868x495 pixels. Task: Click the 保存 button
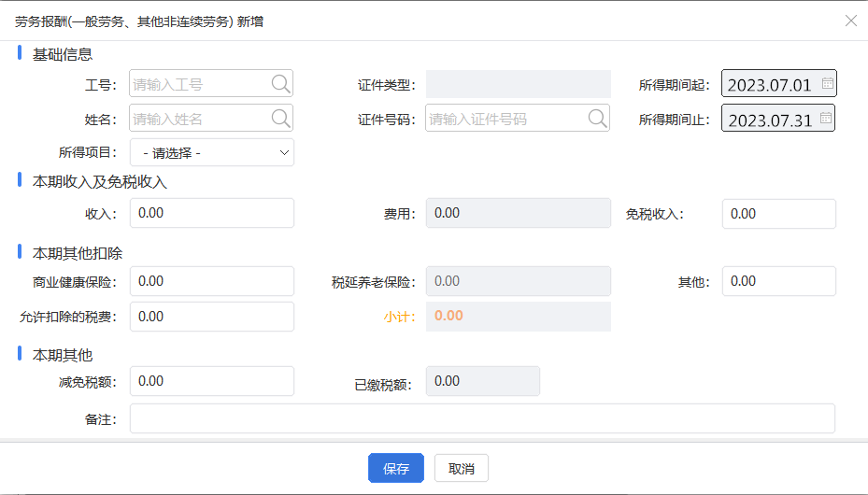tap(396, 469)
